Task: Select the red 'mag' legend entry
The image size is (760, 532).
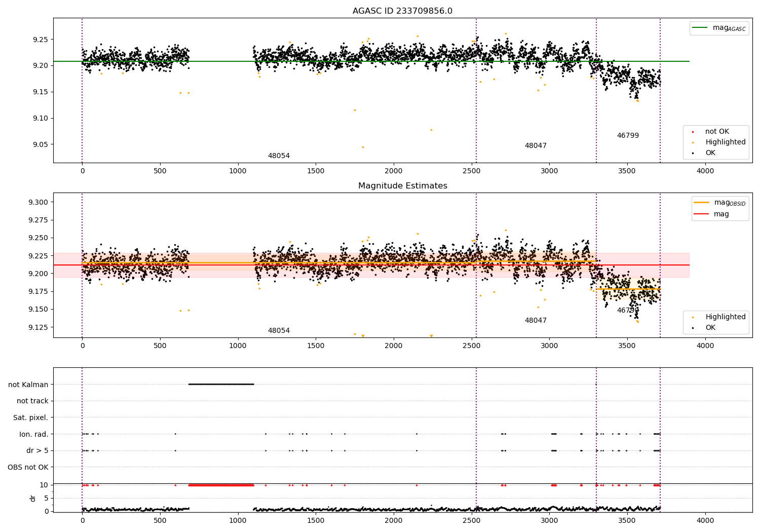Action: click(712, 214)
